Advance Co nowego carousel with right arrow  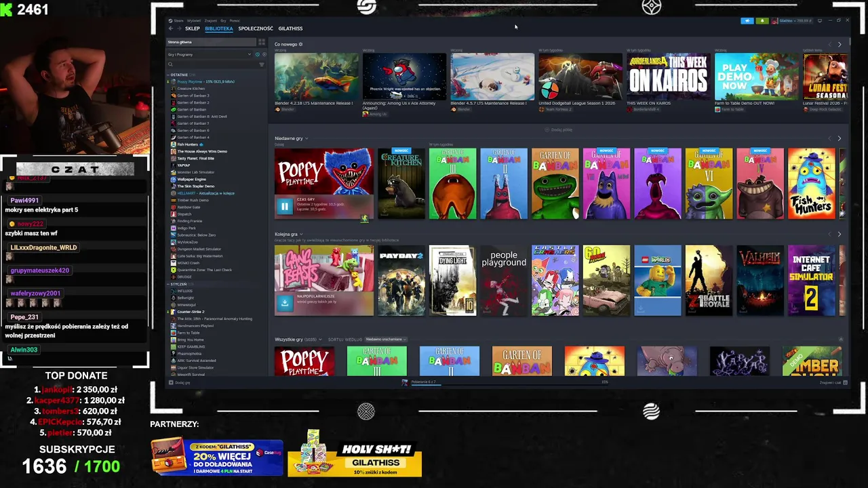(840, 44)
